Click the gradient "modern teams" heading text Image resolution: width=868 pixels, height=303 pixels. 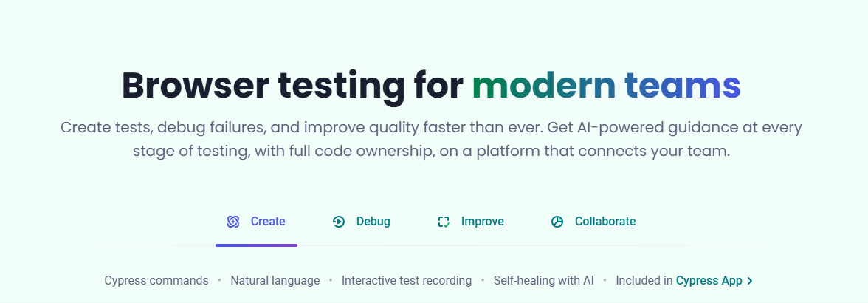click(606, 84)
